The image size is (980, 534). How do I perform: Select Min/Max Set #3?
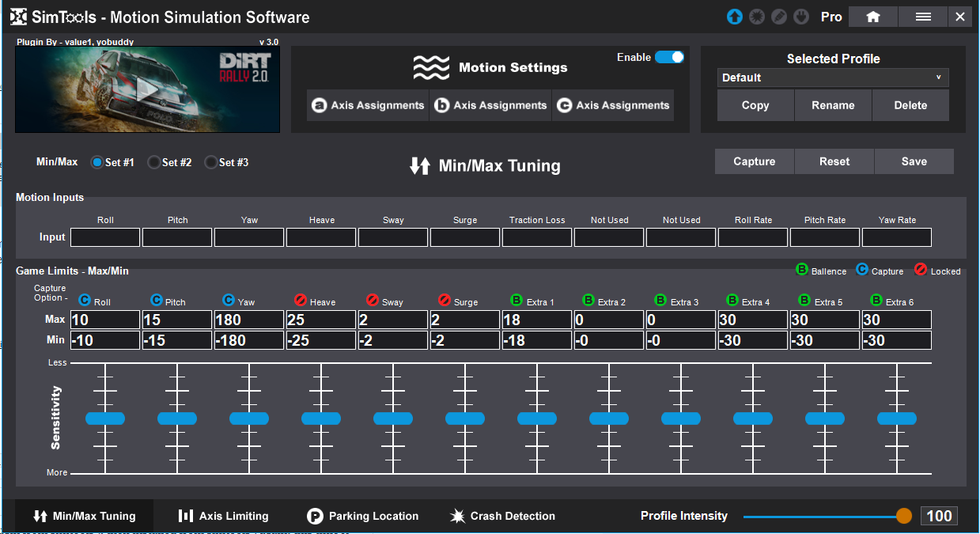(x=211, y=162)
